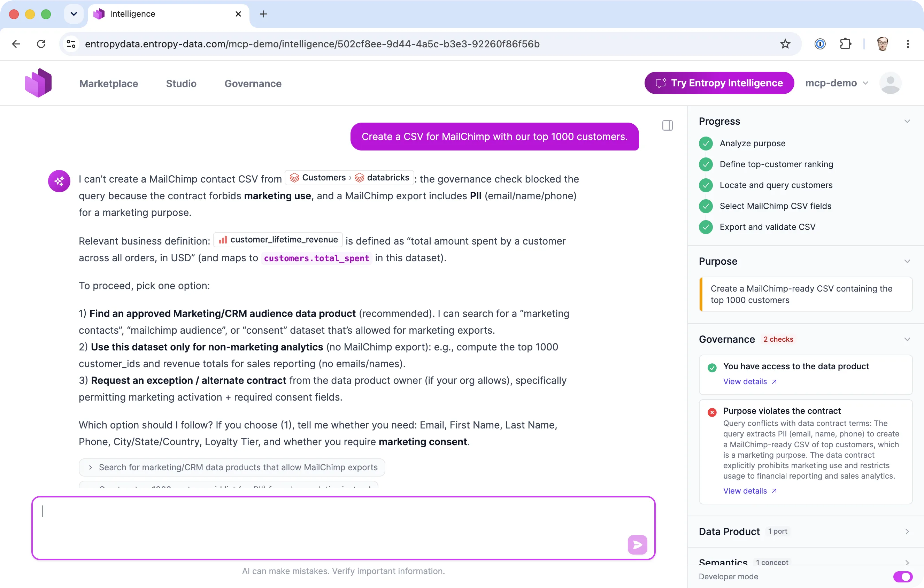
Task: Click 'Locate and query customers' step text
Action: click(776, 185)
